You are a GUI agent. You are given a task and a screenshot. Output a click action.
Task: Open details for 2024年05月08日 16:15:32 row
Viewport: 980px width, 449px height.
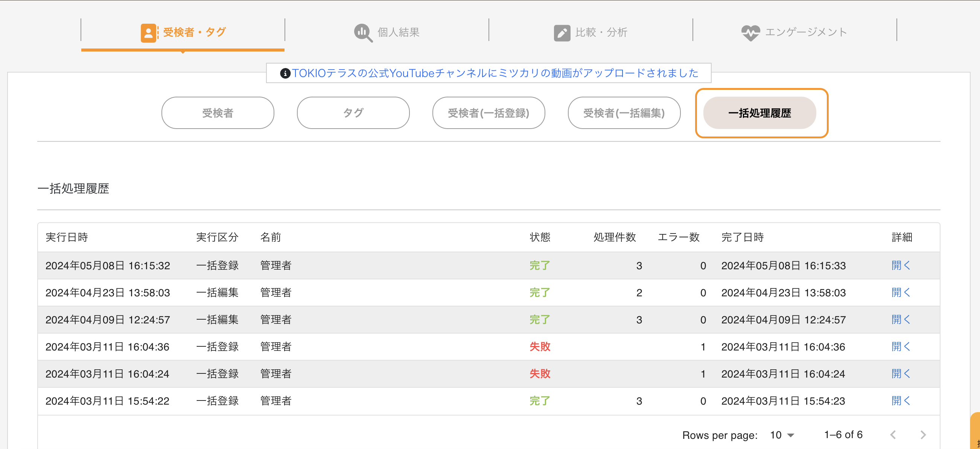click(x=901, y=265)
